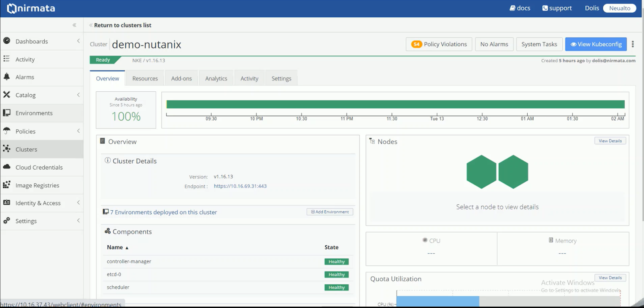Screen dimensions: 644x308
Task: Click the State column header
Action: click(x=332, y=247)
